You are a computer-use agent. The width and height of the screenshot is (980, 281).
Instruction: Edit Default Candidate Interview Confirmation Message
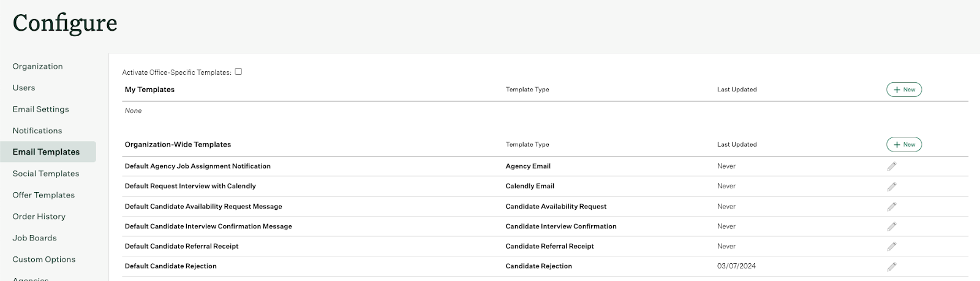click(x=892, y=226)
